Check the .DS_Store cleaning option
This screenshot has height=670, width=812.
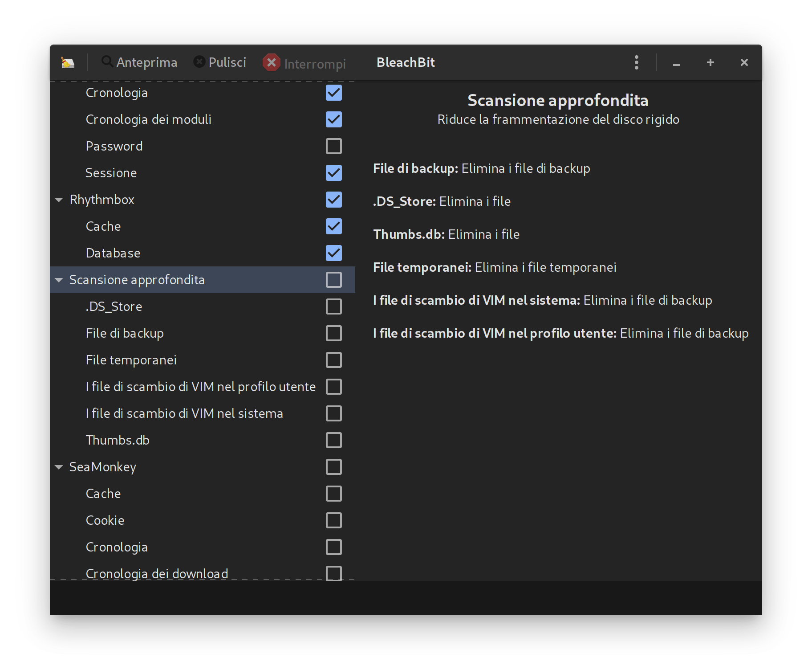coord(333,306)
